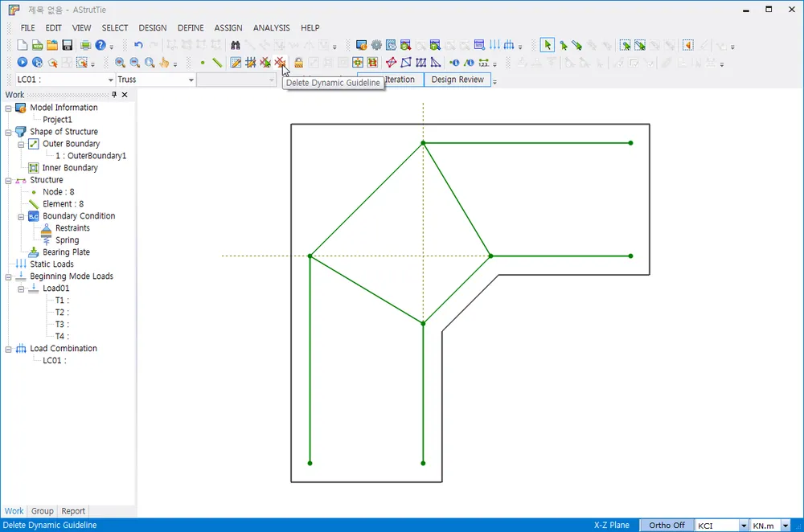
Task: Select the Work bottom tab
Action: click(x=14, y=511)
